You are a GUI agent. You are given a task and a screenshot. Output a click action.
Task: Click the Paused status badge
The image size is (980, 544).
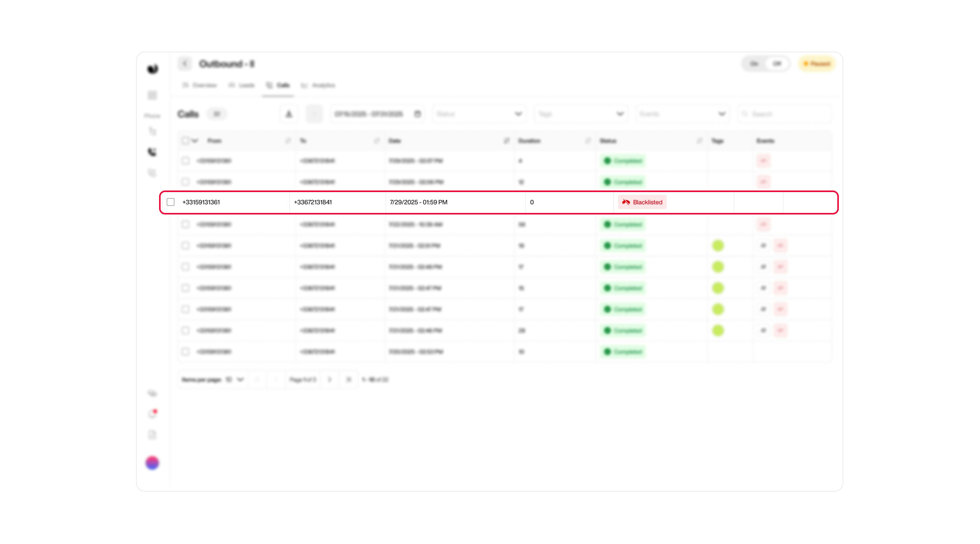[x=816, y=64]
